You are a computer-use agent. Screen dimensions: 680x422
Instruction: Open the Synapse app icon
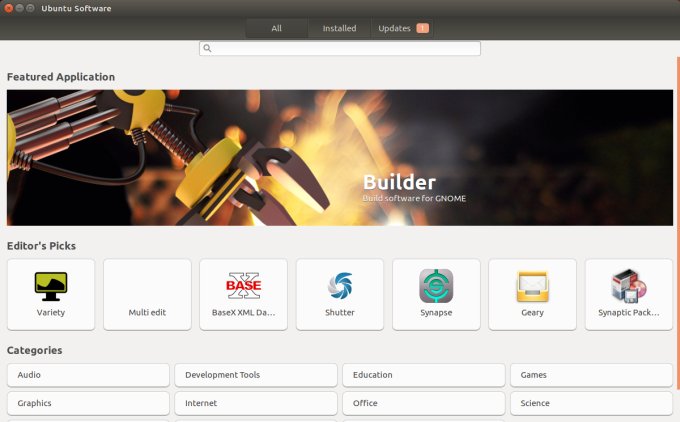click(x=436, y=286)
